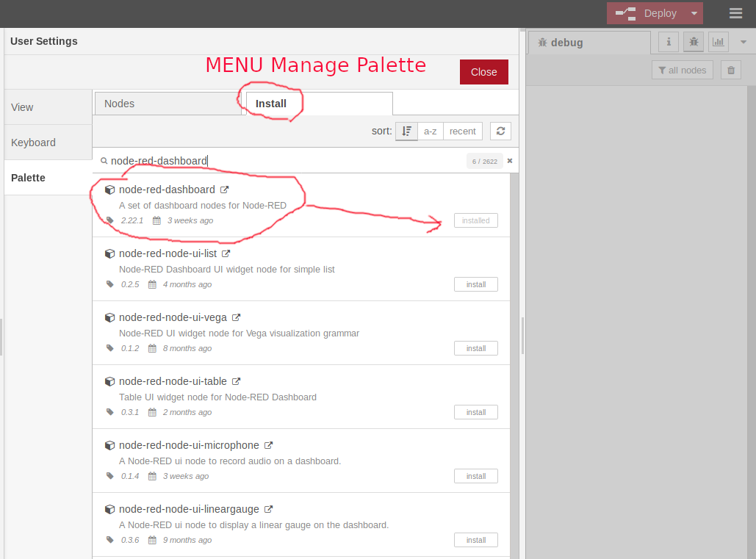Click the node-red-dashboard package cube icon

tap(110, 190)
